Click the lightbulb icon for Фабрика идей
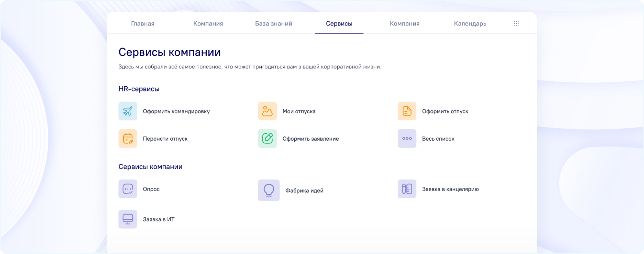This screenshot has width=644, height=254. click(x=269, y=190)
